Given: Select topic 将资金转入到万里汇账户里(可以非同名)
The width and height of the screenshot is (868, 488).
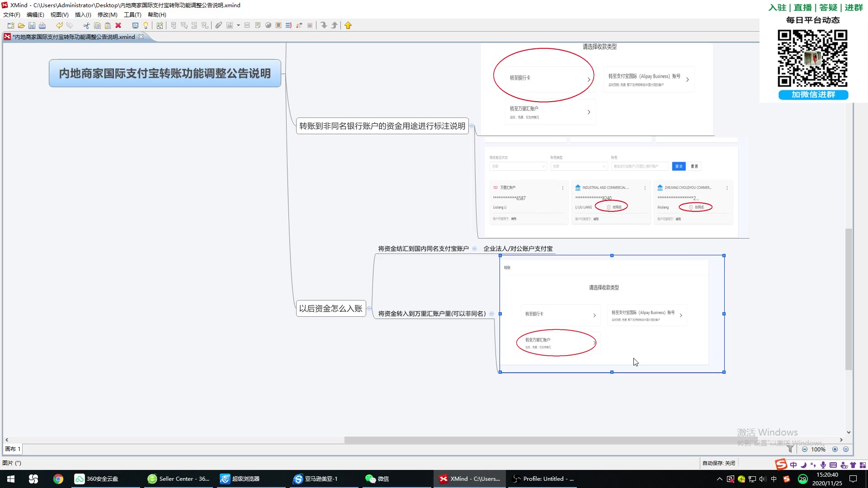Looking at the screenshot, I should (x=432, y=314).
